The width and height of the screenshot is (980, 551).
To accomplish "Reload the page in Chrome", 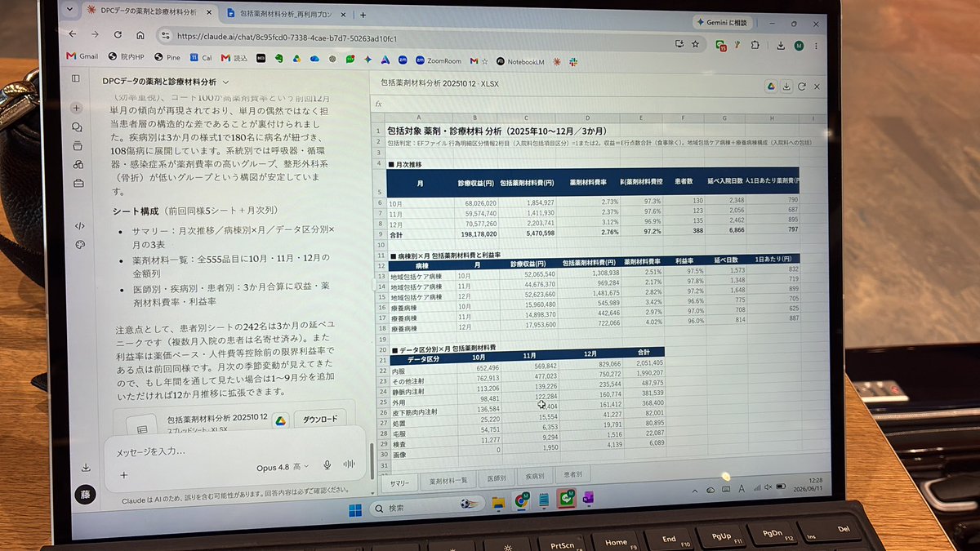I will [x=118, y=35].
